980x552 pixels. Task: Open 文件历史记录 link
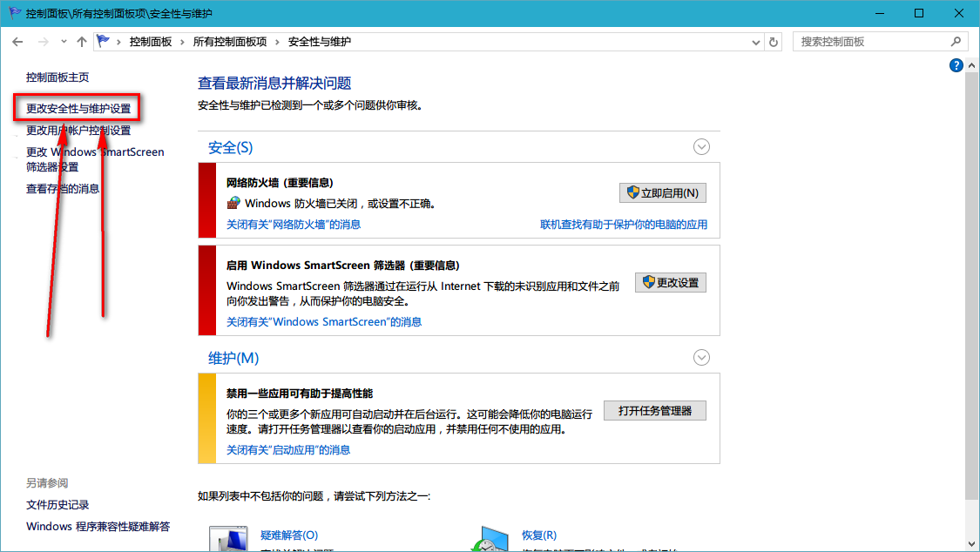pyautogui.click(x=57, y=504)
